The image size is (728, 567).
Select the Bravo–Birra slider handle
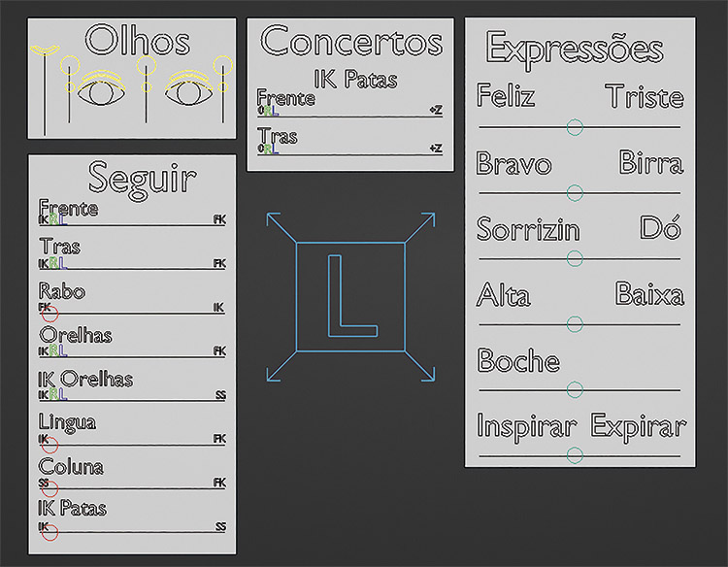(575, 192)
